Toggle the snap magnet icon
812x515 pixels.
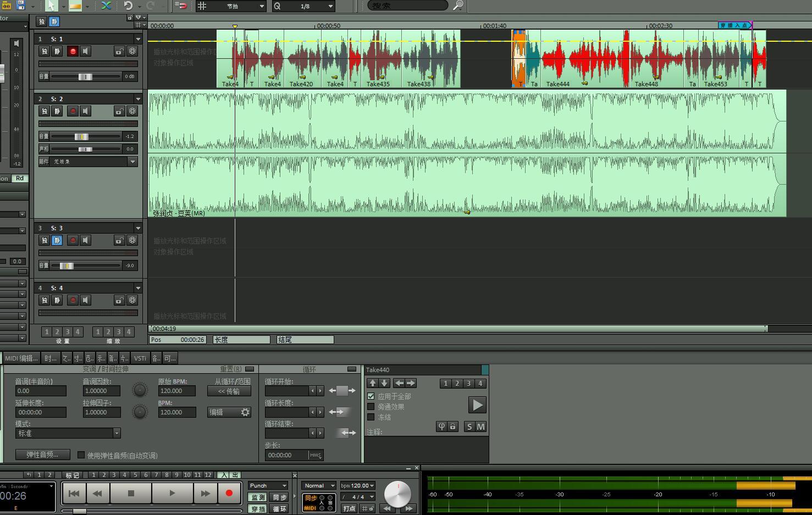click(x=181, y=6)
